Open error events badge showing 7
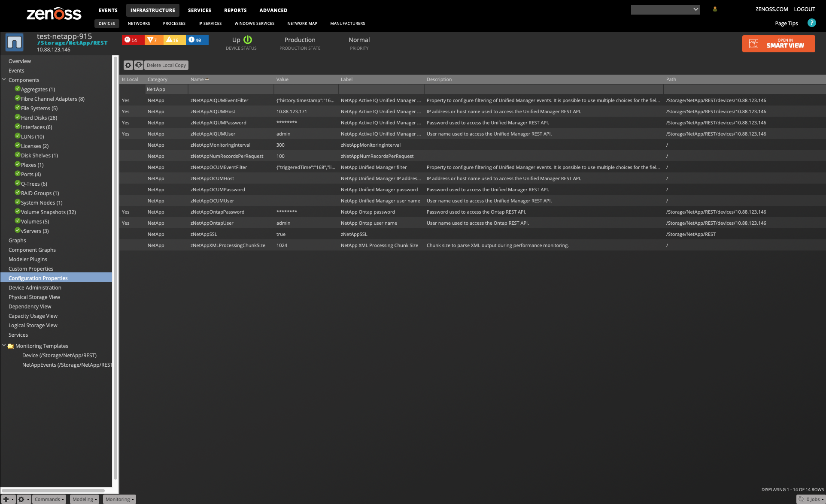 point(154,40)
